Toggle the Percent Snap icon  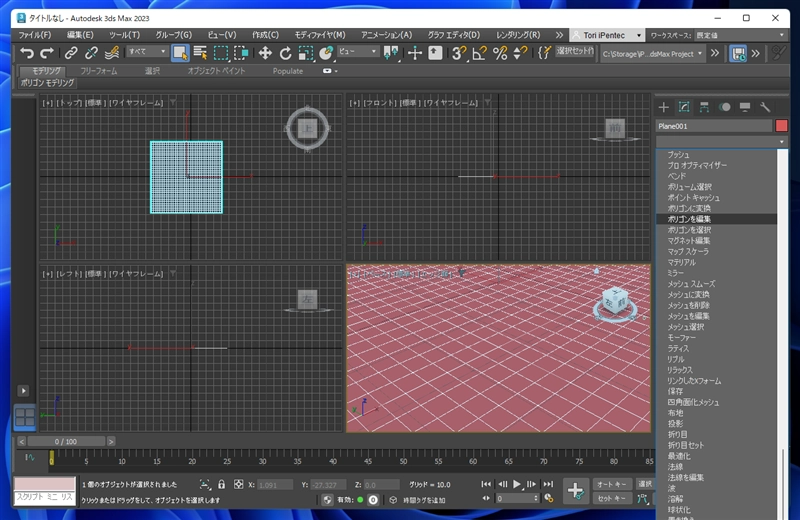tap(500, 53)
